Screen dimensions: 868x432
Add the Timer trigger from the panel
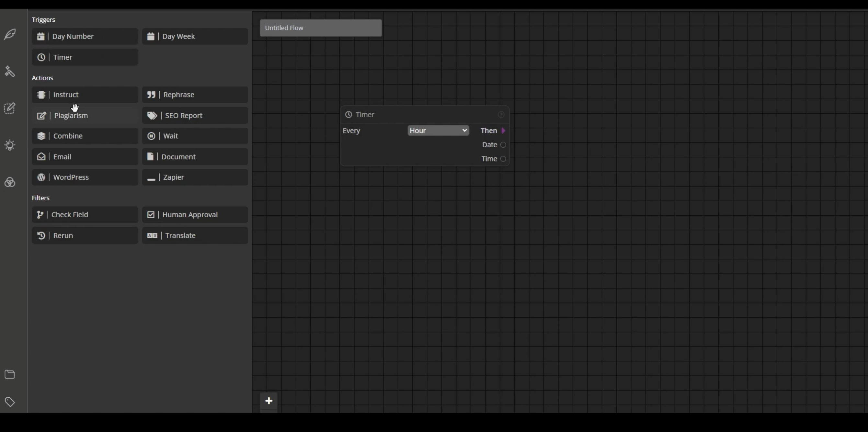[85, 57]
